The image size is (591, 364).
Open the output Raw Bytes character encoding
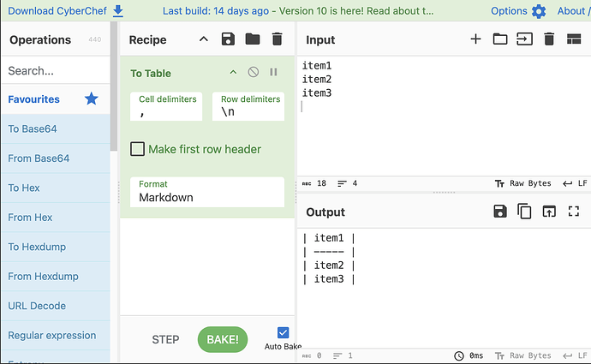tap(522, 355)
